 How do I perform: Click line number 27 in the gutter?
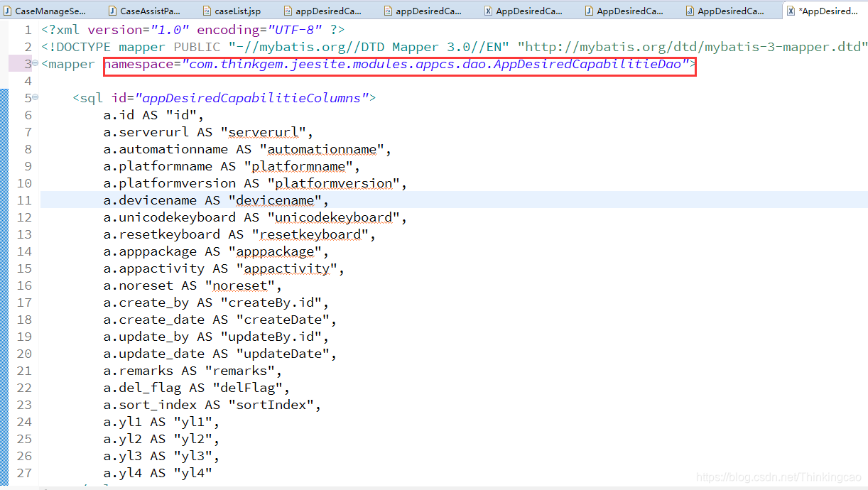tap(24, 473)
